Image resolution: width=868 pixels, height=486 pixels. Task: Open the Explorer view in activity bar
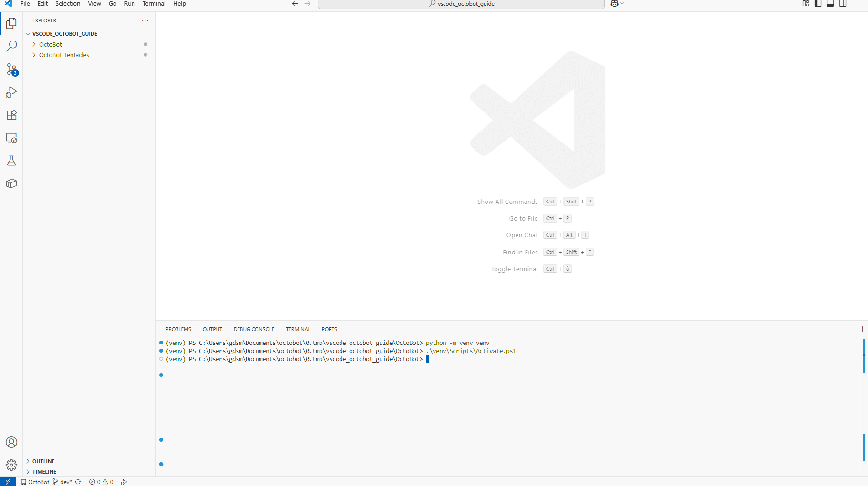[x=11, y=23]
